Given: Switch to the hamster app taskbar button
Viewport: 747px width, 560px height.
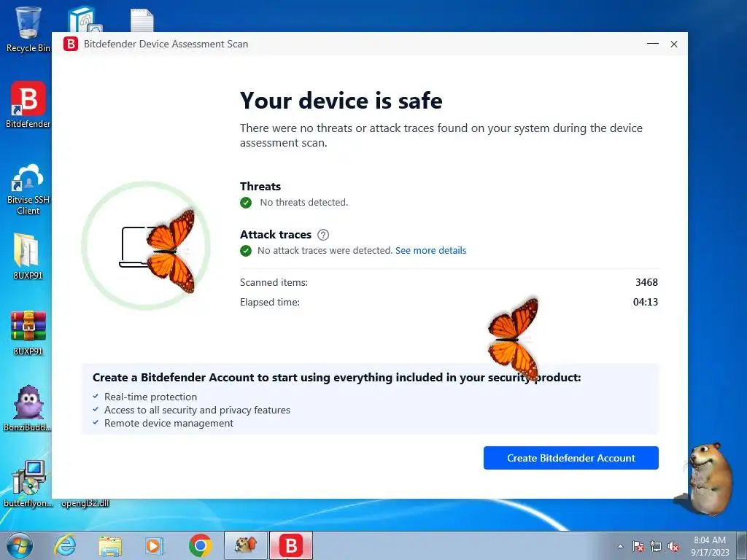Looking at the screenshot, I should click(x=246, y=545).
